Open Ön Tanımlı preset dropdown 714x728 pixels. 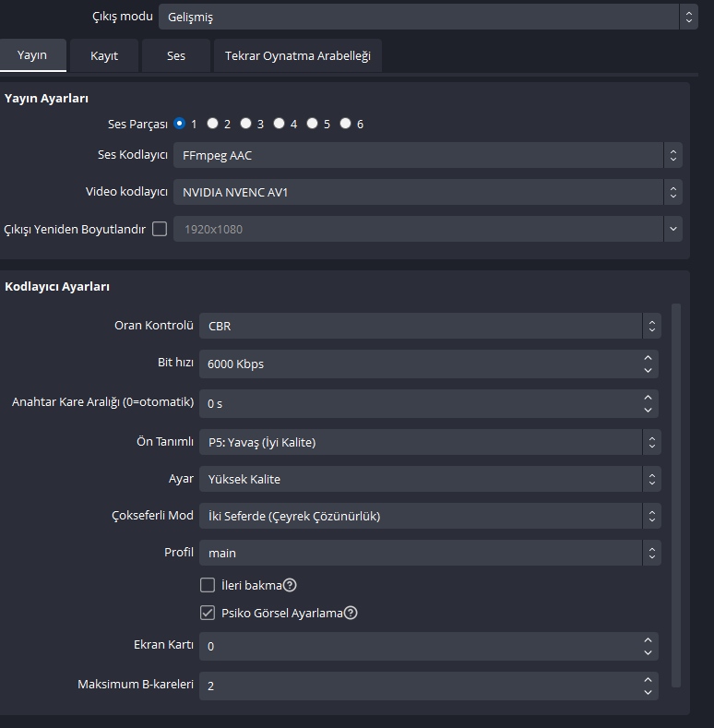[428, 442]
